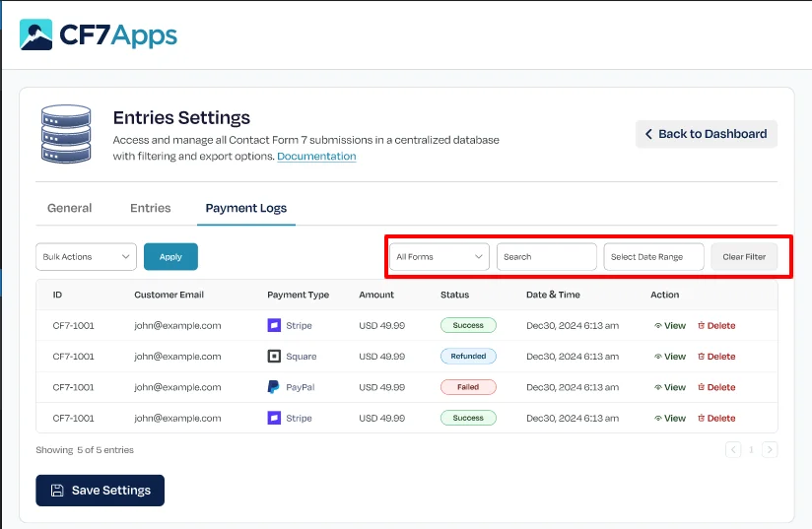
Task: Click Delete for the Square payment row
Action: [716, 357]
